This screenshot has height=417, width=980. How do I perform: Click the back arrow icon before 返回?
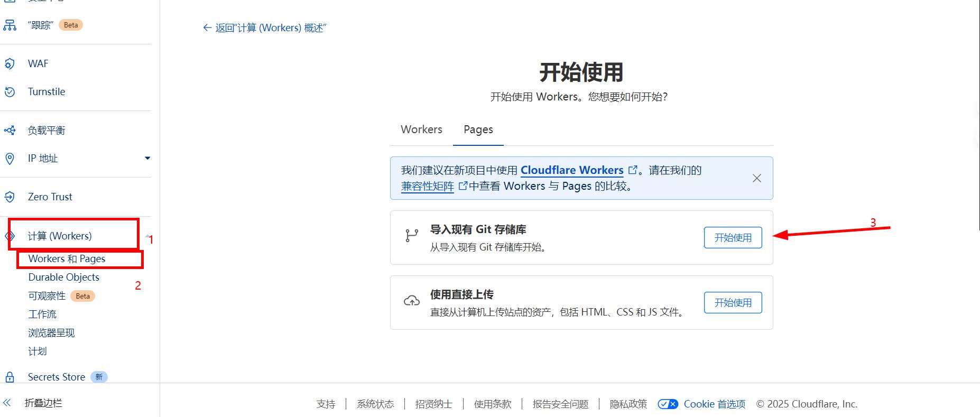coord(207,27)
